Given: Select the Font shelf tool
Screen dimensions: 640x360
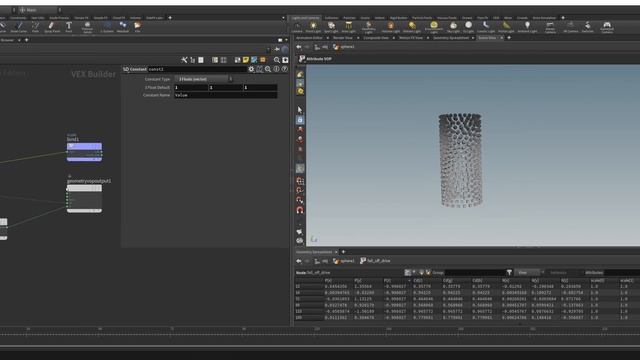Looking at the screenshot, I should tap(69, 27).
